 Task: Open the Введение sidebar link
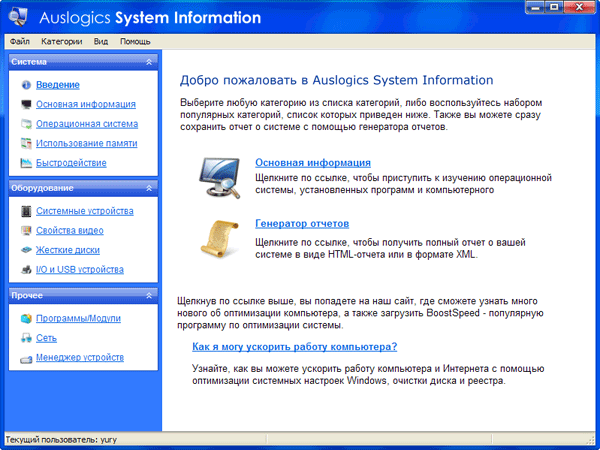click(x=58, y=85)
